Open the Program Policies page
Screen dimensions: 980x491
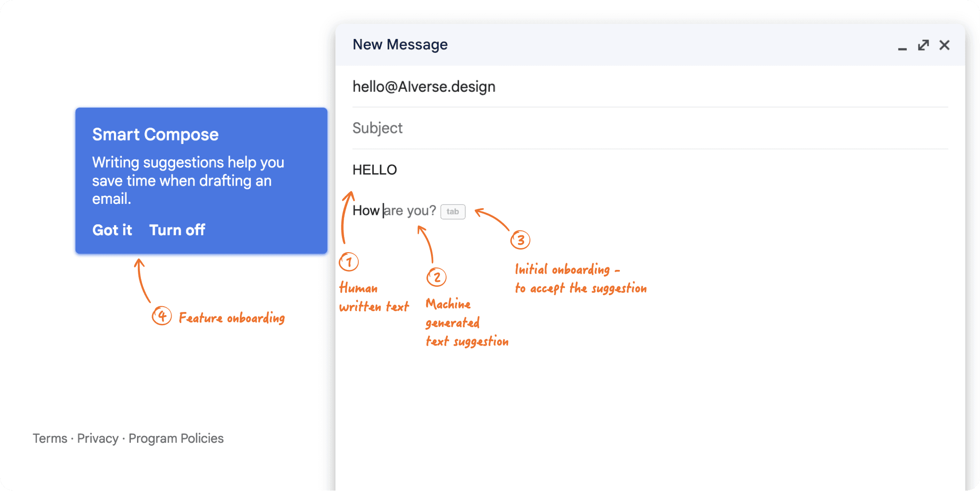(x=176, y=438)
